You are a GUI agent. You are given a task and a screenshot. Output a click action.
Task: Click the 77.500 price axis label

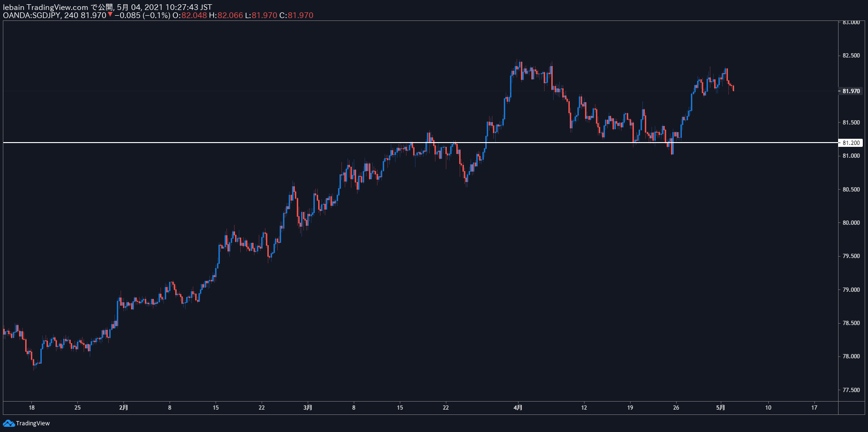(x=851, y=390)
